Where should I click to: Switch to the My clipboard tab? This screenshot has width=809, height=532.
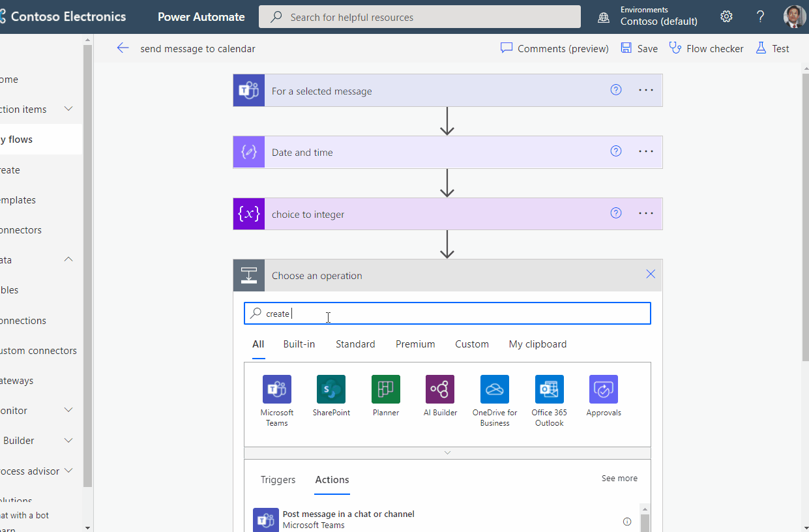[x=538, y=344]
